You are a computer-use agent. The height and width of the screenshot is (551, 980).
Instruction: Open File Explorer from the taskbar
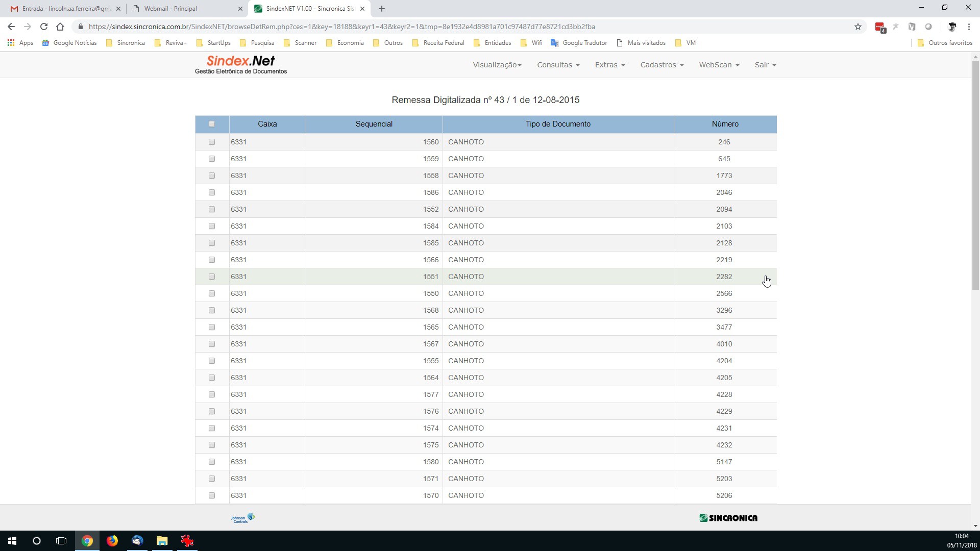[x=162, y=541]
